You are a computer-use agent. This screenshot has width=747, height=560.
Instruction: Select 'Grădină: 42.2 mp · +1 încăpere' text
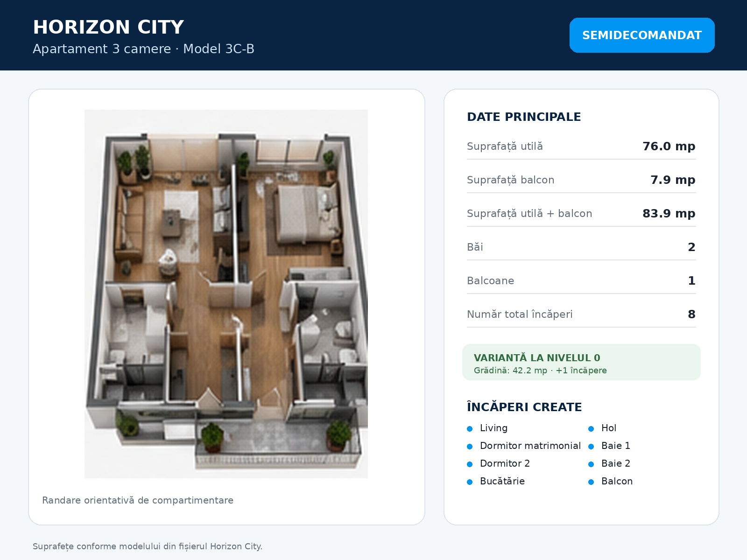540,371
